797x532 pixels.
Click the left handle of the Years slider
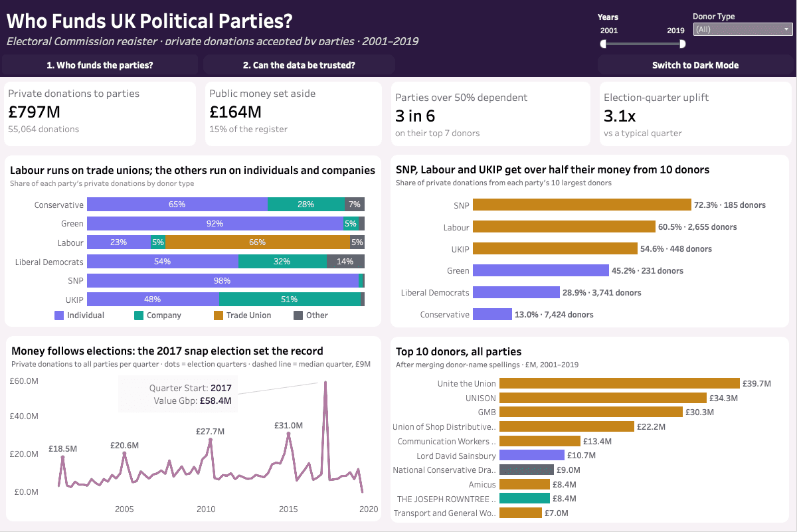[x=604, y=44]
